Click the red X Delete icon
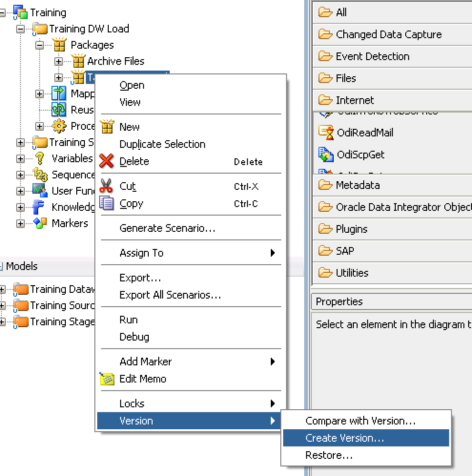This screenshot has height=476, width=472. [x=106, y=161]
